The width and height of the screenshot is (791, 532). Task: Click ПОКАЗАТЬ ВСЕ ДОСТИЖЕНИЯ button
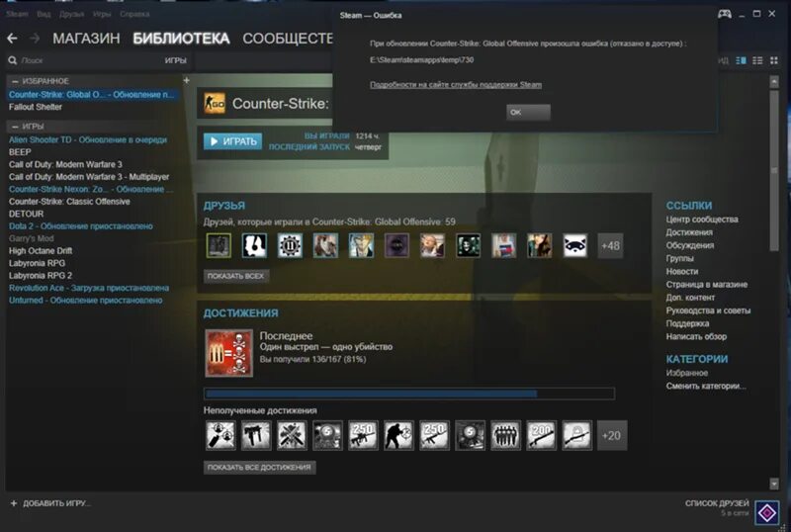(259, 468)
